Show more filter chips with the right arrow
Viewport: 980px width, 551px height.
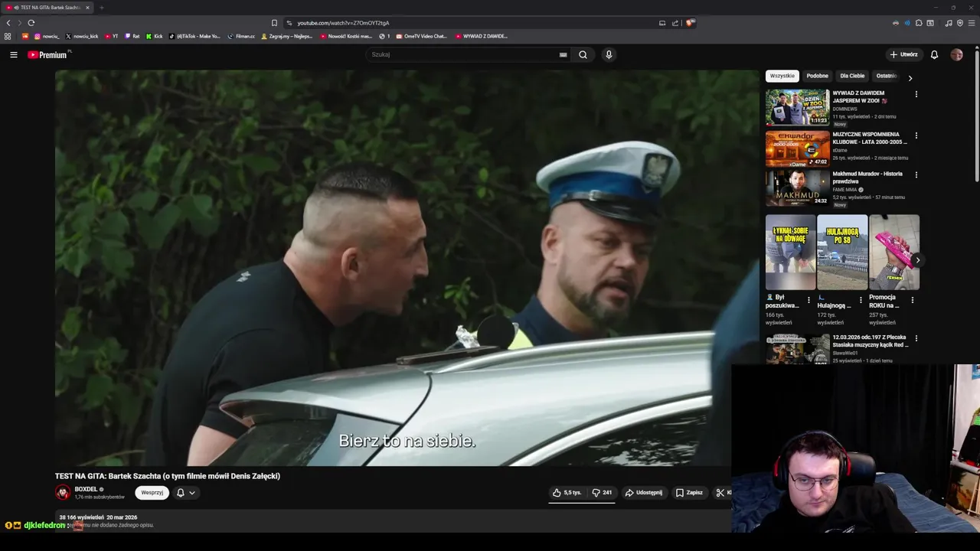point(910,77)
